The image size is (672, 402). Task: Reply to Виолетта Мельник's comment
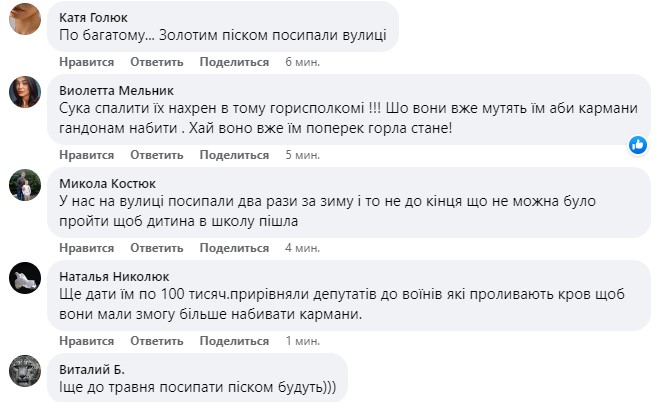(157, 155)
